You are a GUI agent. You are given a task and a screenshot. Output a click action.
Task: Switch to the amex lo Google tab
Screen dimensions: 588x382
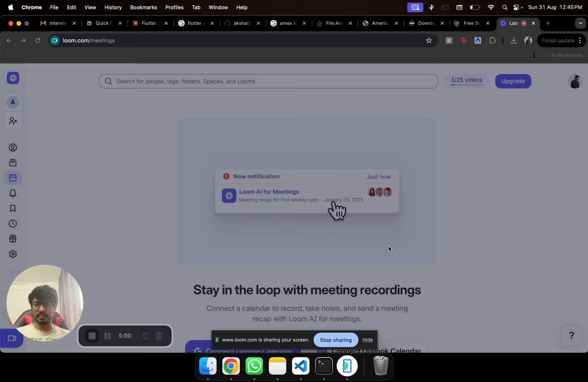pyautogui.click(x=287, y=23)
